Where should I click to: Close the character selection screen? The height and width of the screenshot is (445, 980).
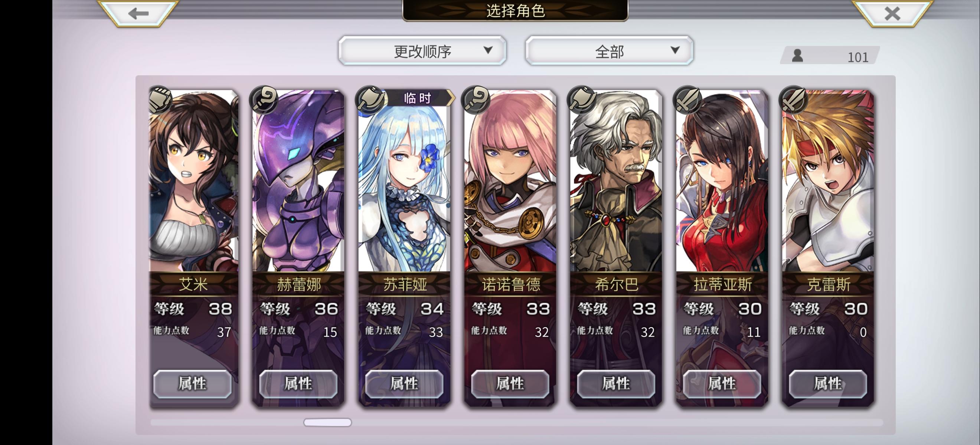click(x=892, y=14)
